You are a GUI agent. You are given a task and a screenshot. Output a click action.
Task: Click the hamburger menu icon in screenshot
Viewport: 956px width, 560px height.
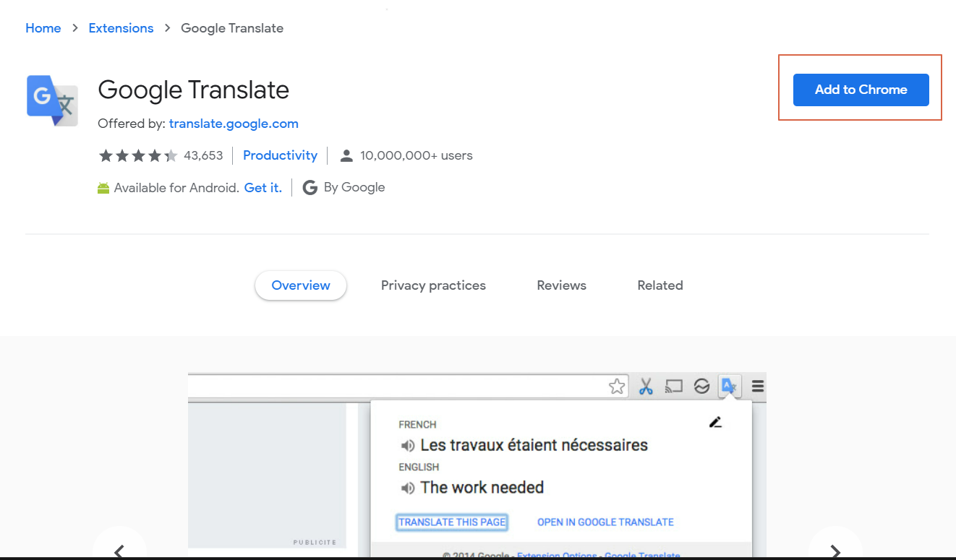[x=757, y=387]
